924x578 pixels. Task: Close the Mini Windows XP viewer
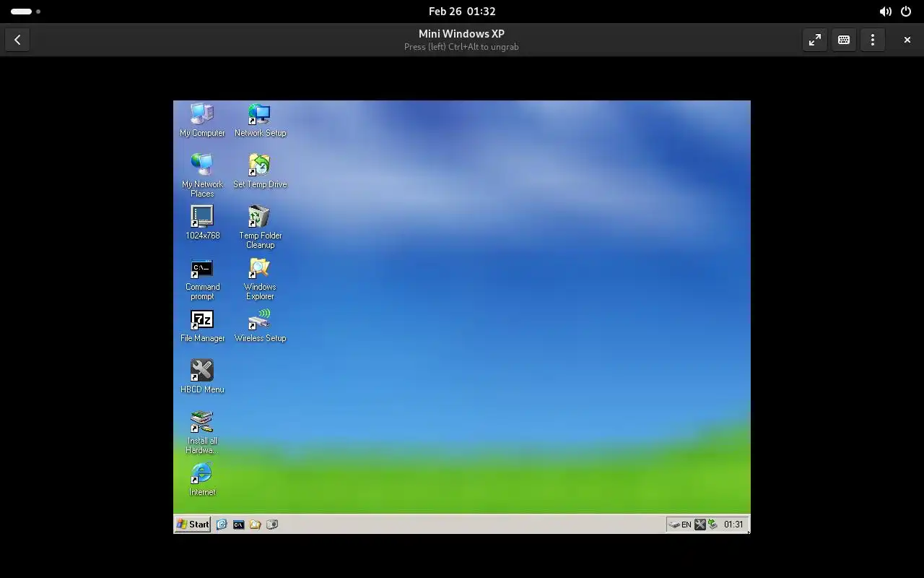pos(907,40)
